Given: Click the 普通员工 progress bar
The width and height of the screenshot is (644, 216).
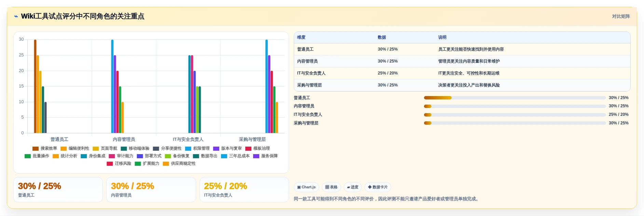Looking at the screenshot, I should click(x=515, y=98).
